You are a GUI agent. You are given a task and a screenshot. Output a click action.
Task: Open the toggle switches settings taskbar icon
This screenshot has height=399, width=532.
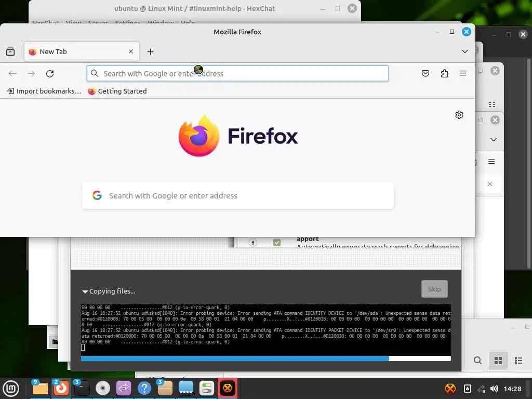coord(207,389)
